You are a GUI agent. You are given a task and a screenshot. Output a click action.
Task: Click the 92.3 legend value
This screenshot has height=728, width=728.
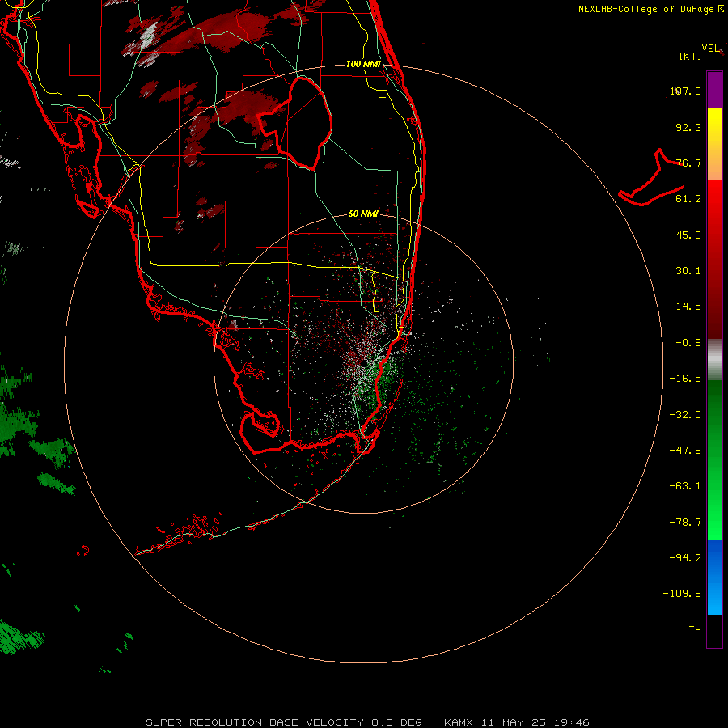688,127
